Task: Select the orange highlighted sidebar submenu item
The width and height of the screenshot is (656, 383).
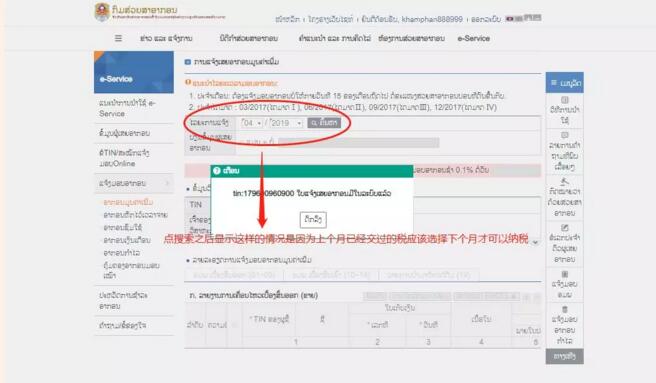Action: [128, 202]
